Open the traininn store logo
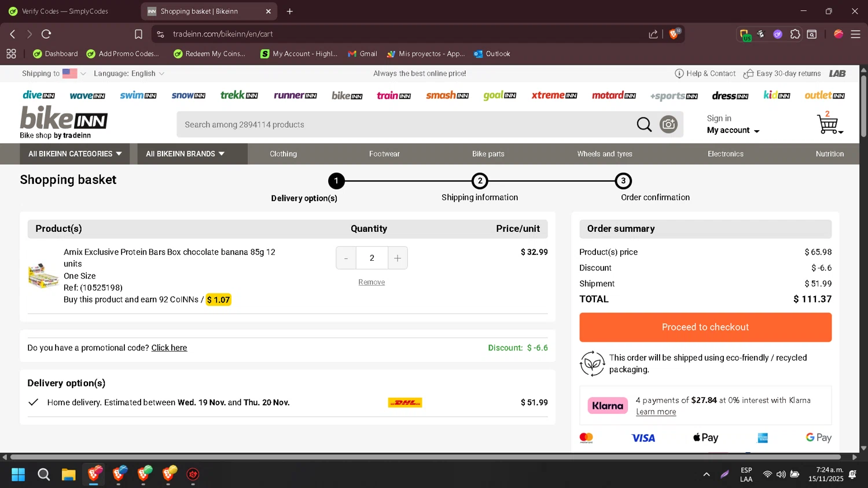Viewport: 868px width, 488px height. tap(393, 95)
